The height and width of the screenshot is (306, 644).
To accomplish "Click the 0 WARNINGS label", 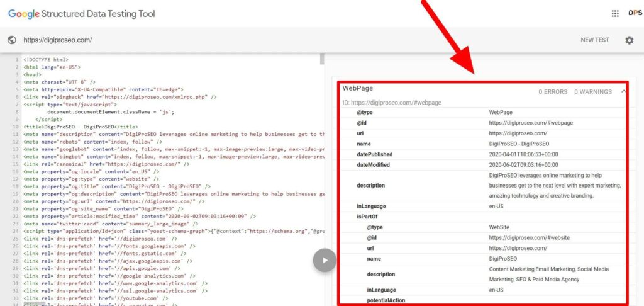I will click(x=592, y=92).
